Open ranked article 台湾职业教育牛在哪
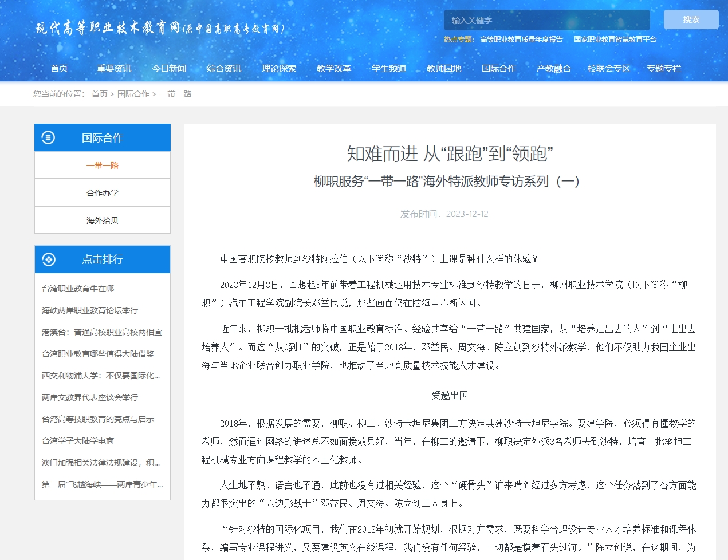Screen dimensions: 728x560 click(78, 289)
